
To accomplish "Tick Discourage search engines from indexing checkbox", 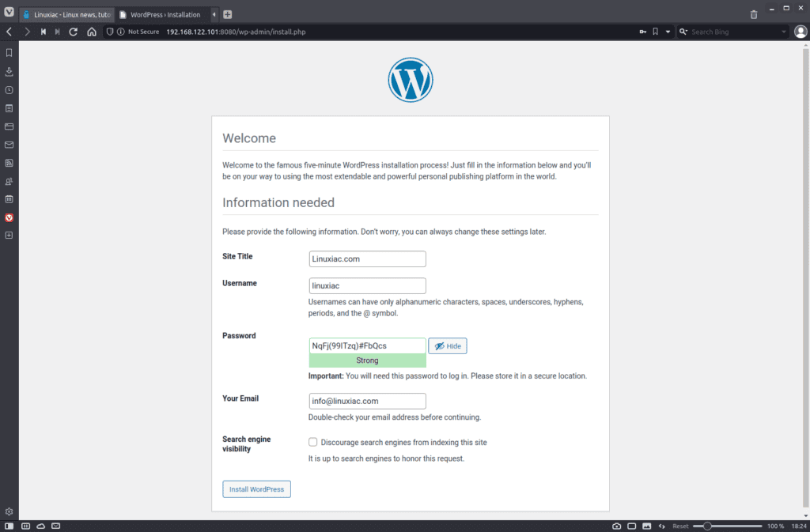I will click(312, 442).
